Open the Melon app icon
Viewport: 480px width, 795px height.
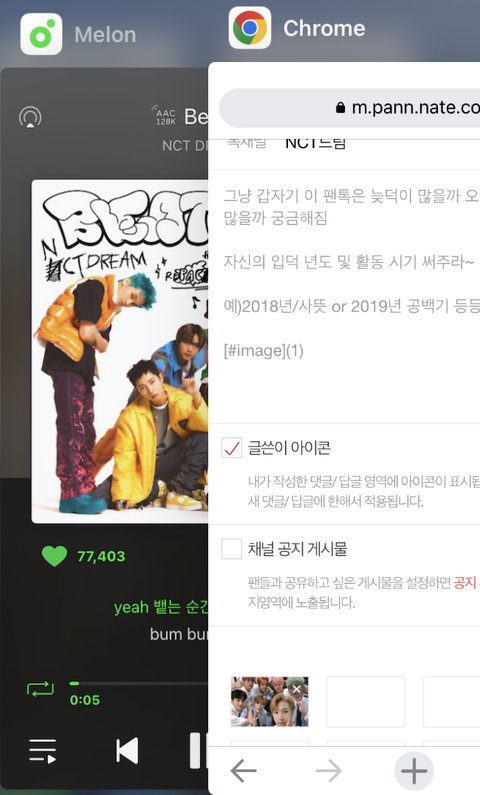click(41, 34)
